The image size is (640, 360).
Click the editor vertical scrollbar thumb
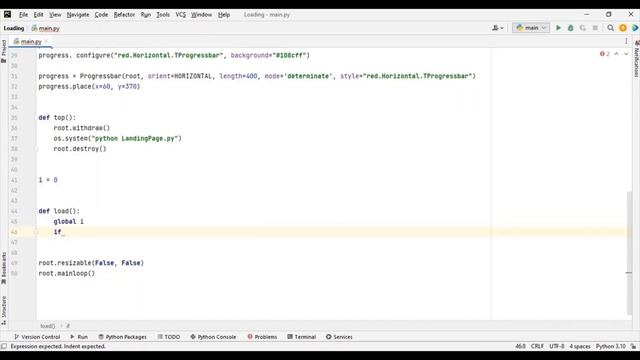tap(629, 253)
